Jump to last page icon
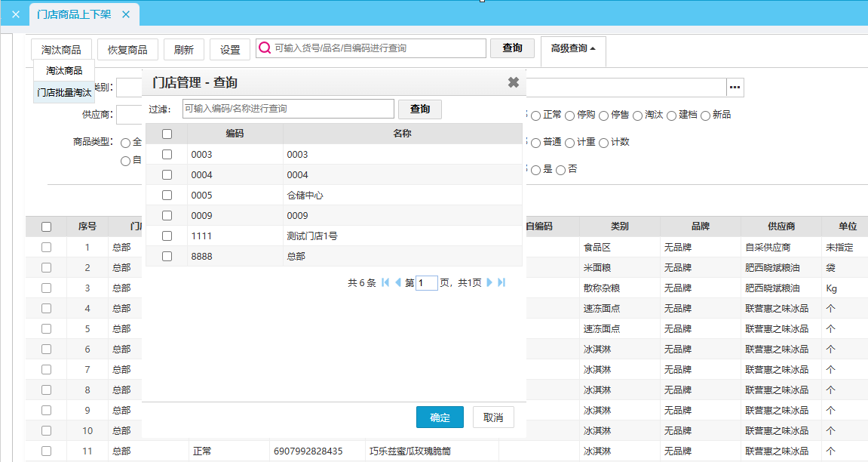 tap(501, 282)
